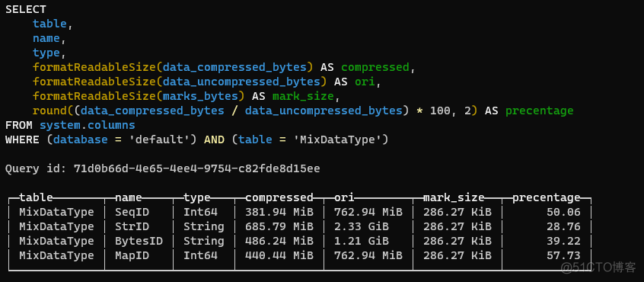Image resolution: width=644 pixels, height=282 pixels.
Task: Click the 'compressed' alias in the query
Action: tap(375, 67)
